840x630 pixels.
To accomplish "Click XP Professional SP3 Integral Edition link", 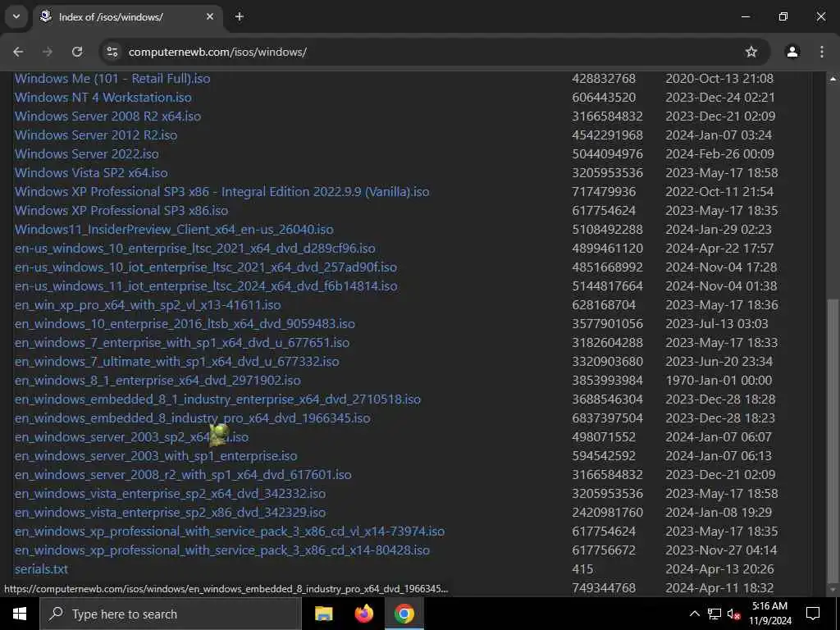I will [x=221, y=192].
